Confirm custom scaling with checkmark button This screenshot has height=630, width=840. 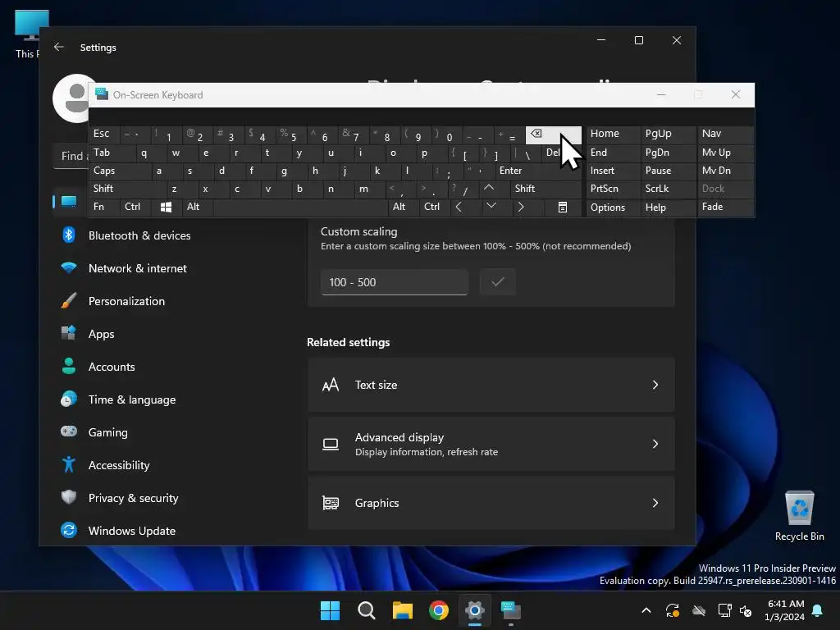click(498, 282)
